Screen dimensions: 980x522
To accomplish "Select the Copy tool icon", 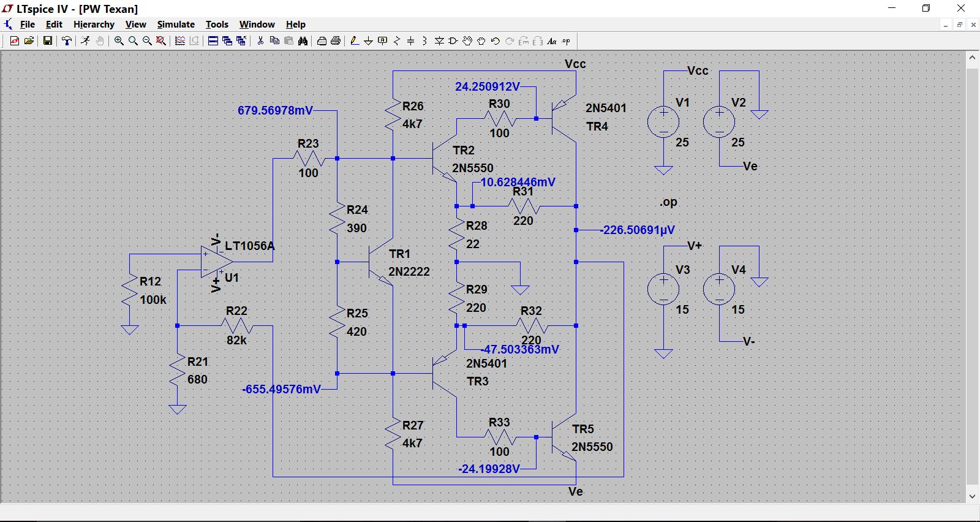I will pyautogui.click(x=274, y=41).
